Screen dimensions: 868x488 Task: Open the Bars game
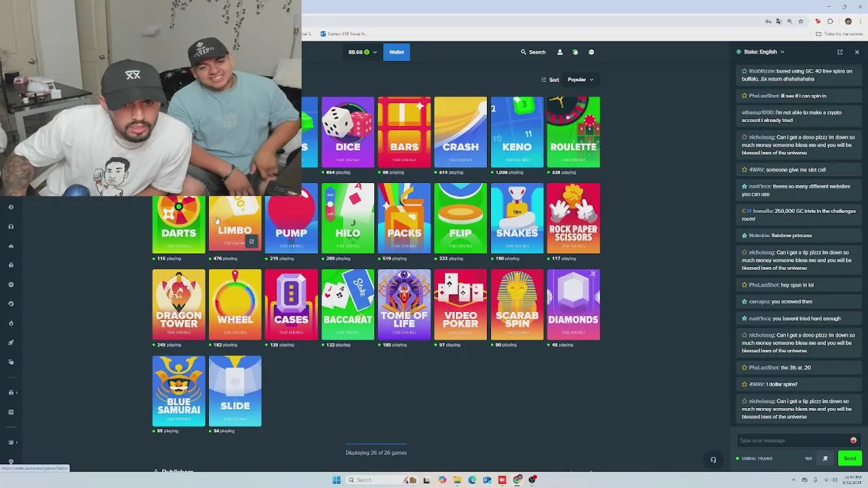pos(404,132)
